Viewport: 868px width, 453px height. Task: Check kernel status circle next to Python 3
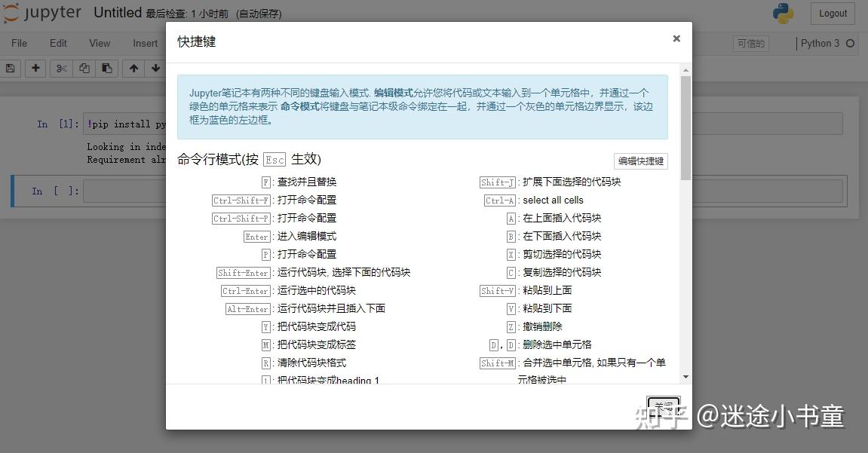pos(851,44)
